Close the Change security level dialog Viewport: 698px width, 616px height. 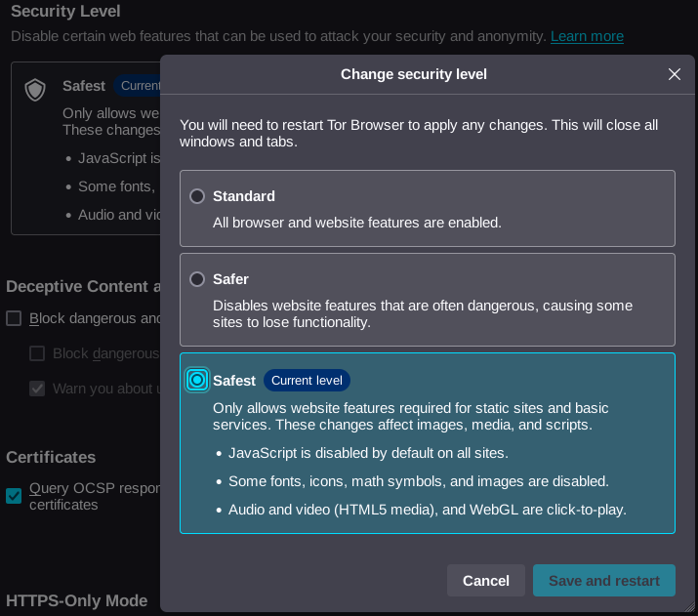click(674, 74)
